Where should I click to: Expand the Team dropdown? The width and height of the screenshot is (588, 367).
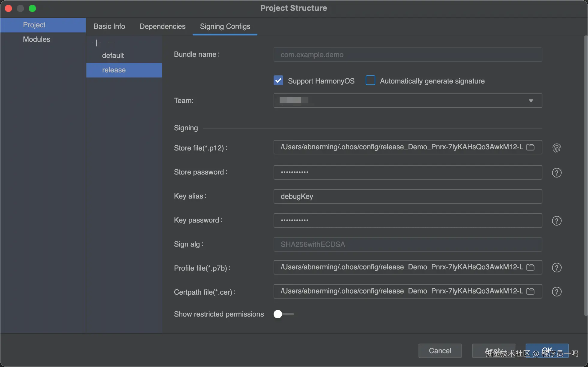click(x=531, y=101)
